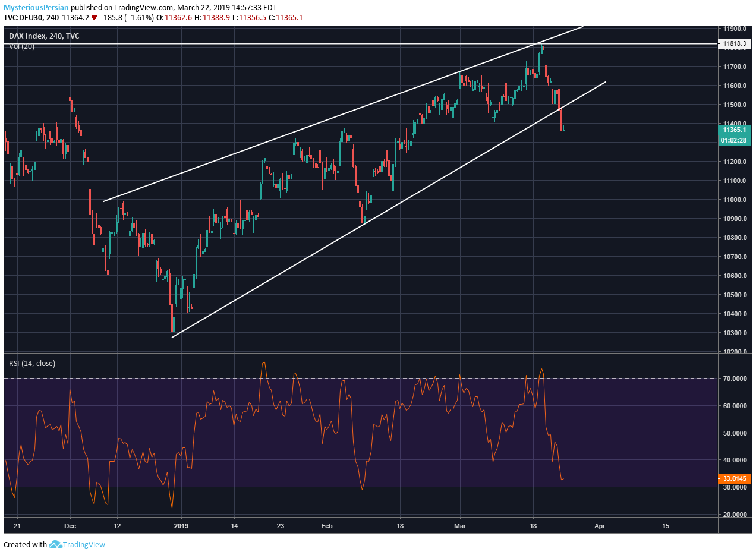Click the 10900.0 price axis label
The width and height of the screenshot is (756, 555).
pyautogui.click(x=735, y=219)
